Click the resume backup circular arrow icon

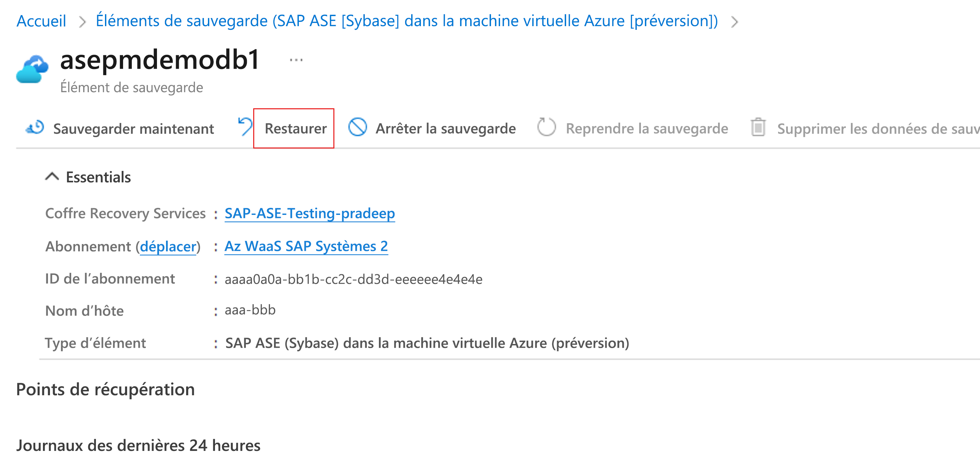pos(546,127)
